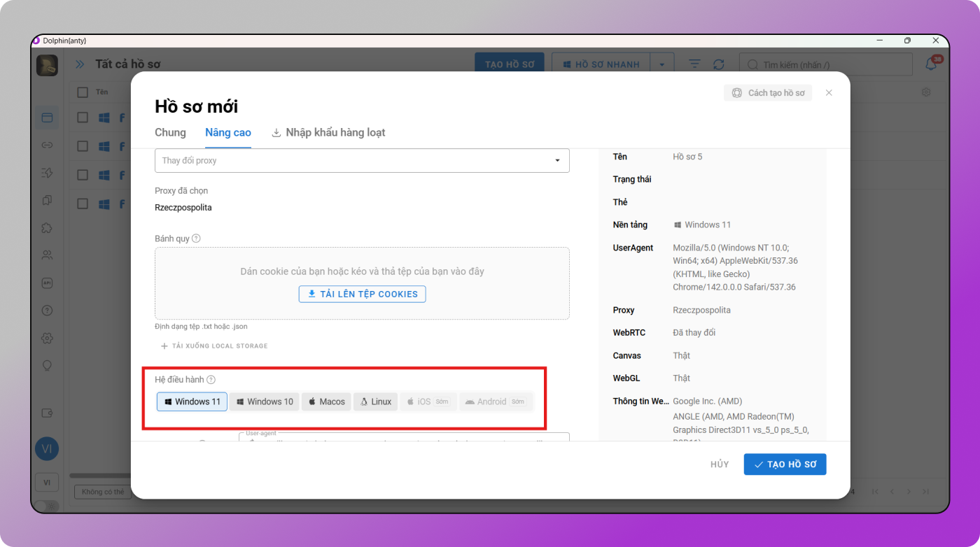Viewport: 980px width, 547px height.
Task: Open notifications bell with 38 badge
Action: [x=931, y=64]
